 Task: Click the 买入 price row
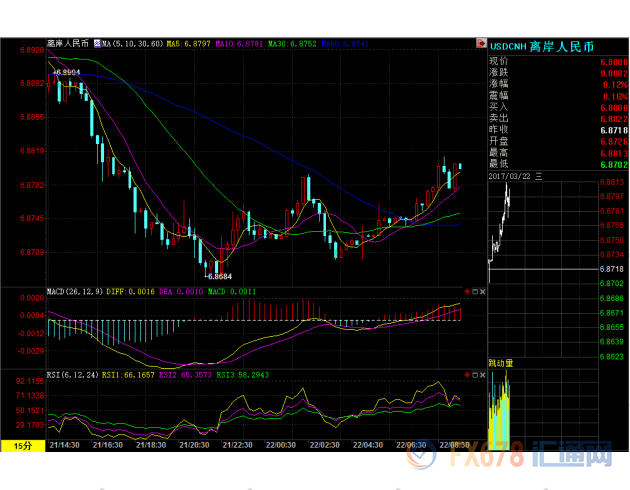558,108
